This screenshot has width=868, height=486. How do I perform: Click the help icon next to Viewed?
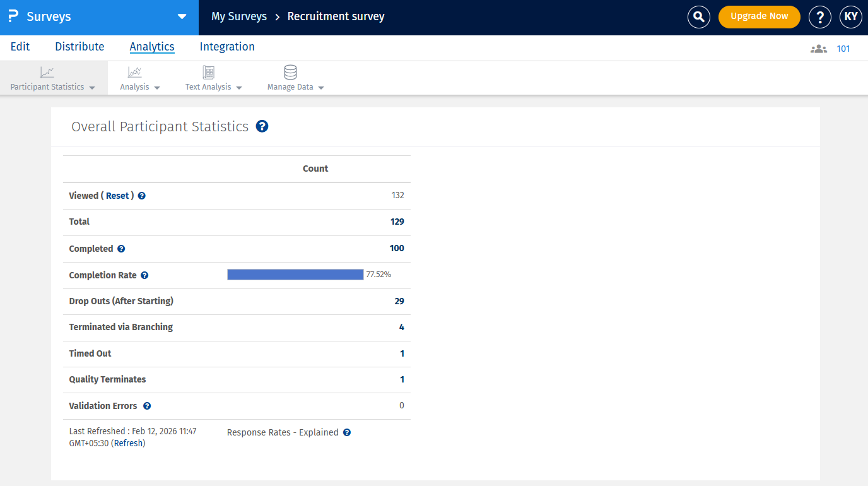[x=141, y=195]
